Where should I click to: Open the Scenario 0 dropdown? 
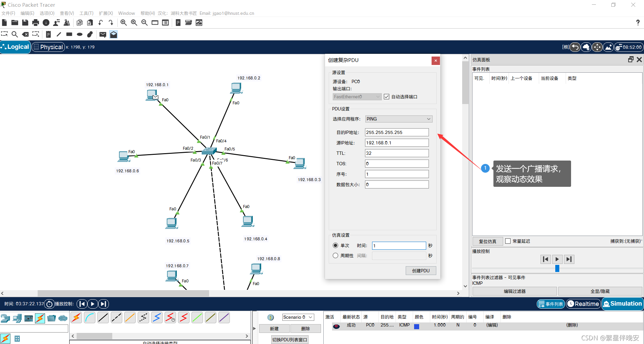pos(298,317)
